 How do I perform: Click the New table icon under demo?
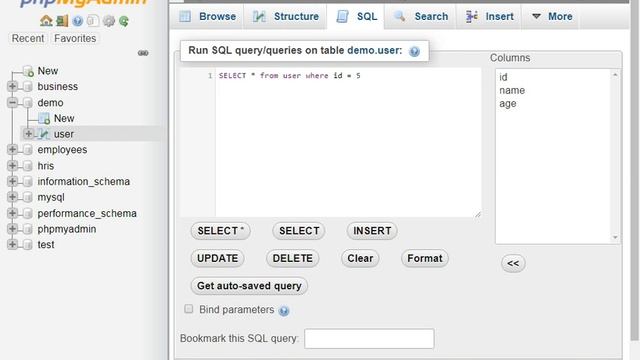coord(44,118)
